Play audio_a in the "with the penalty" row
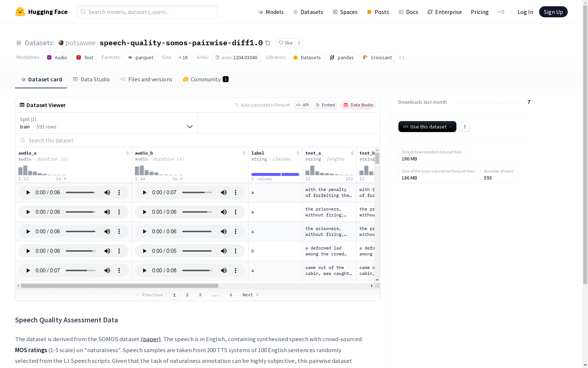The image size is (588, 368). [x=28, y=192]
